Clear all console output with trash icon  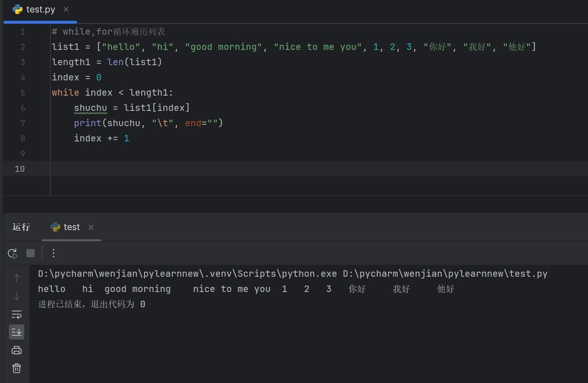click(x=16, y=368)
